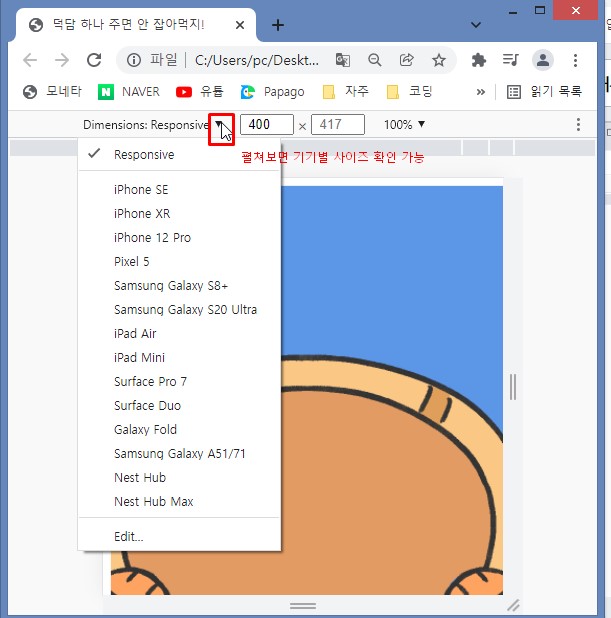Image resolution: width=611 pixels, height=618 pixels.
Task: Choose Galaxy Fold device
Action: pos(179,430)
